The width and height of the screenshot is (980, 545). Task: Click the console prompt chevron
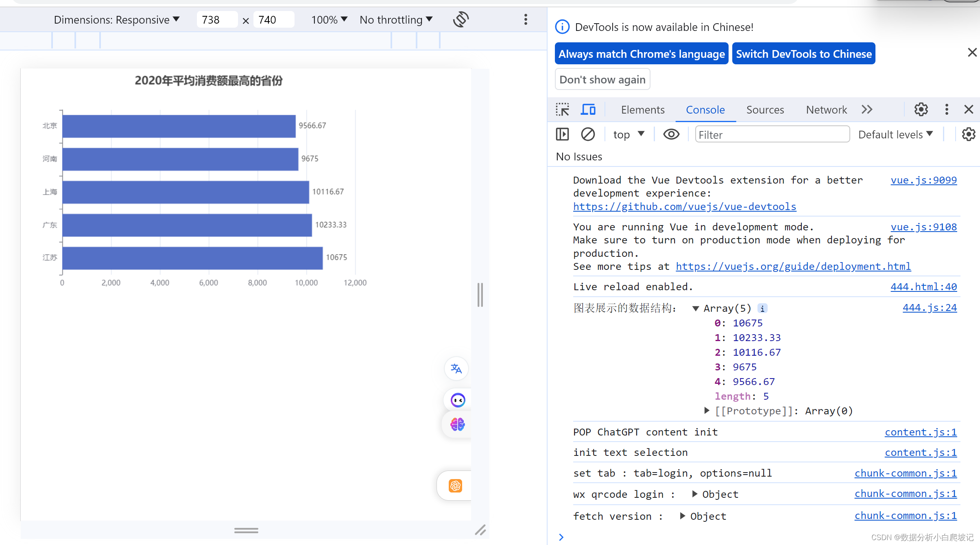561,537
